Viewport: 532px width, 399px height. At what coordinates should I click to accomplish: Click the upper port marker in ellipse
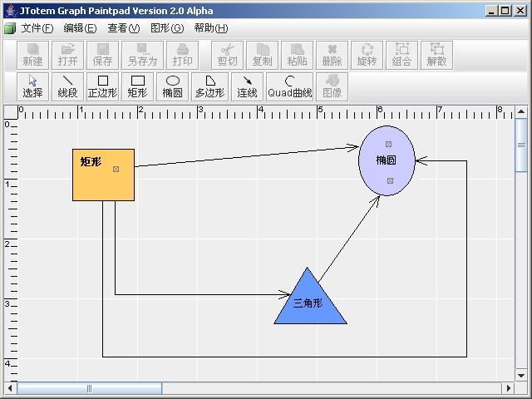point(388,144)
